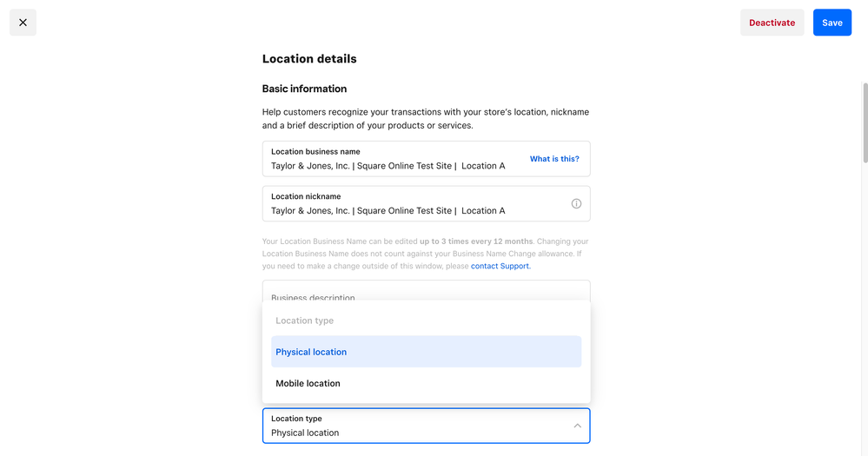Click the info icon in Location nickname
This screenshot has width=868, height=456.
coord(576,203)
